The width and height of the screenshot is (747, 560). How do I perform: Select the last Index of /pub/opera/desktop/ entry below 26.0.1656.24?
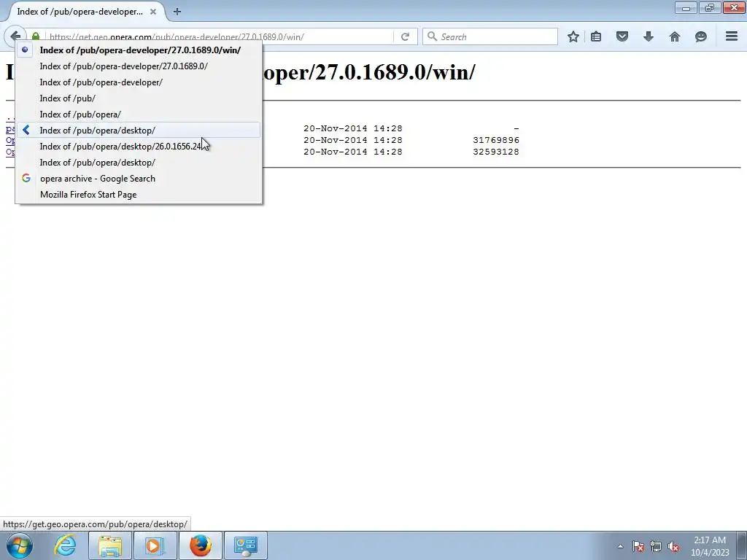click(139, 163)
